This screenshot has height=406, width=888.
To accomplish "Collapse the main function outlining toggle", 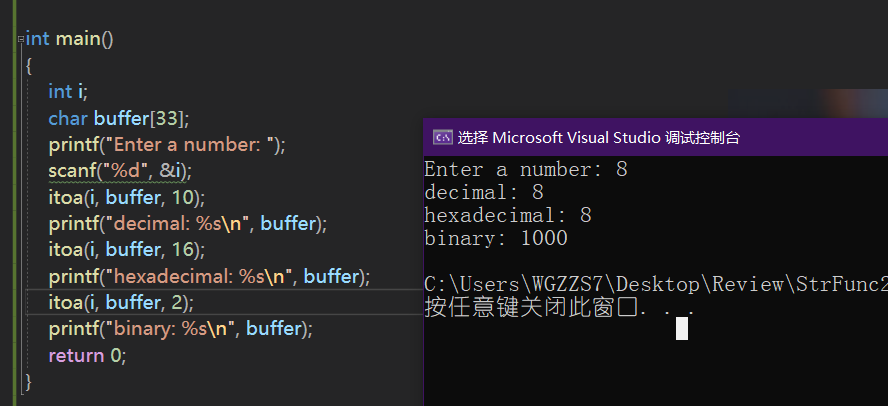I will click(x=21, y=39).
